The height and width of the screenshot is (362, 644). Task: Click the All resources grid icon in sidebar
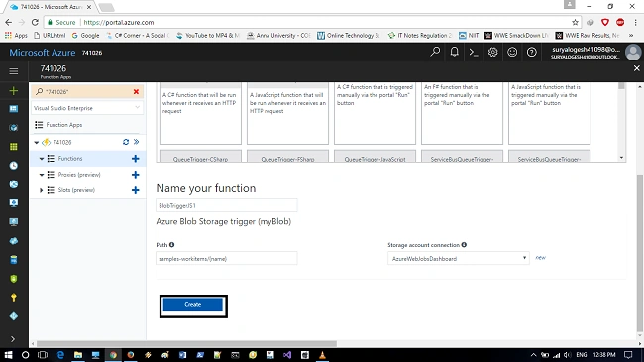pyautogui.click(x=14, y=147)
